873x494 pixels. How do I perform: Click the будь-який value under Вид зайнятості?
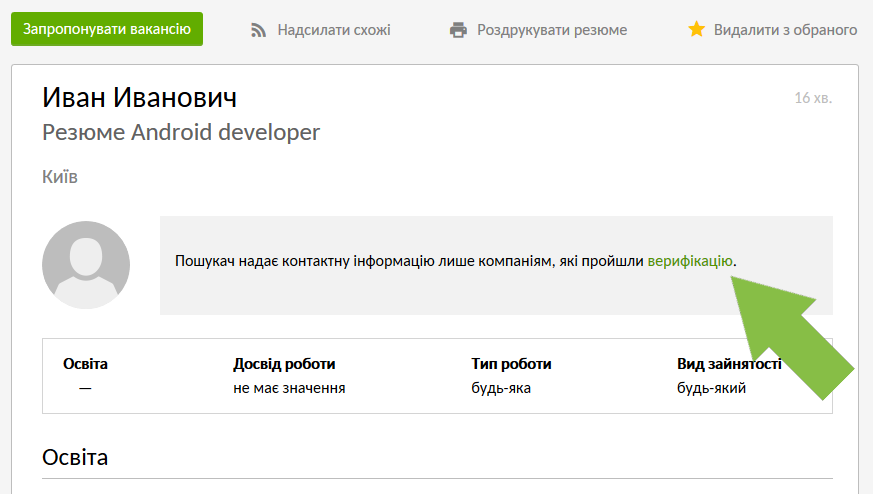(x=711, y=388)
